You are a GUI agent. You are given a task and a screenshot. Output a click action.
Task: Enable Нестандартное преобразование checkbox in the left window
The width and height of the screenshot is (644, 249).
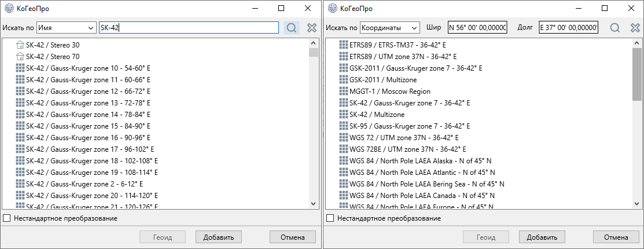(7, 218)
